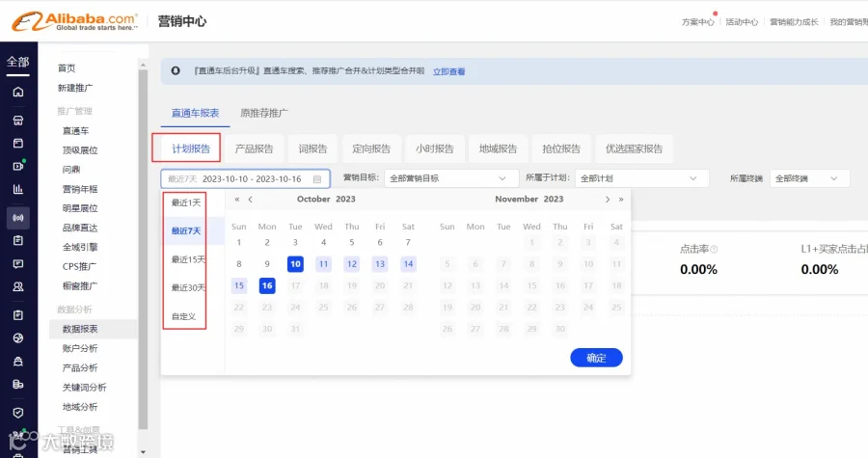868x458 pixels.
Task: Expand the 全部营销目标 dropdown
Action: pos(451,178)
